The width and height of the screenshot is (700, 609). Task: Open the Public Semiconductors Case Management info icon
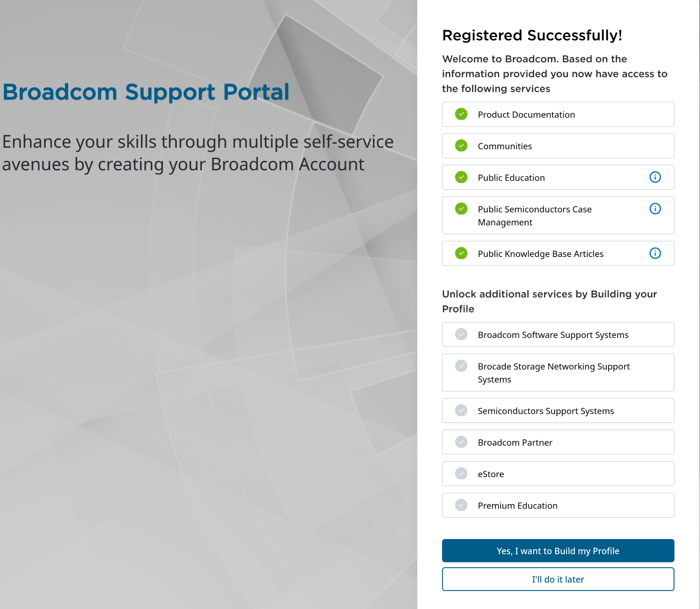655,209
